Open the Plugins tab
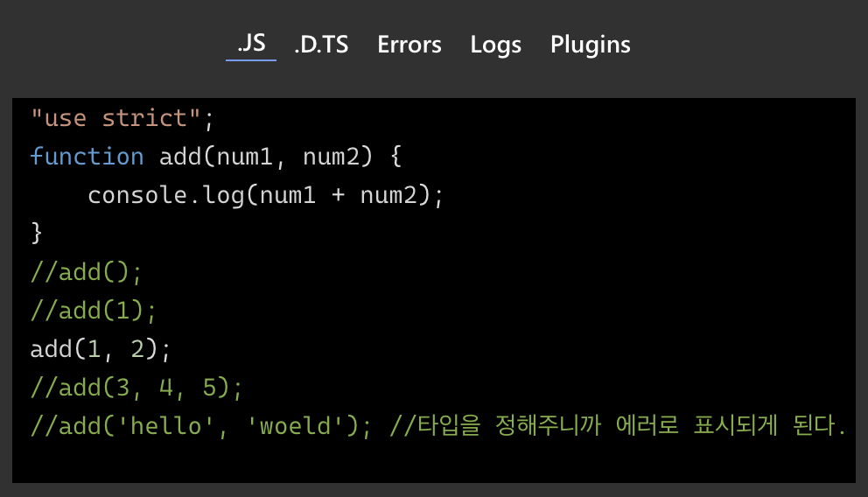The image size is (868, 497). tap(590, 45)
